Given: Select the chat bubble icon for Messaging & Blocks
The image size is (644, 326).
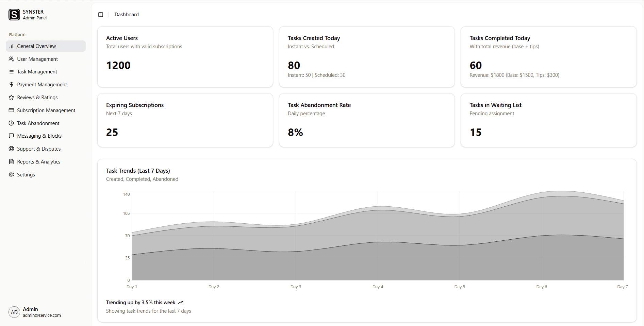Looking at the screenshot, I should click(x=12, y=136).
